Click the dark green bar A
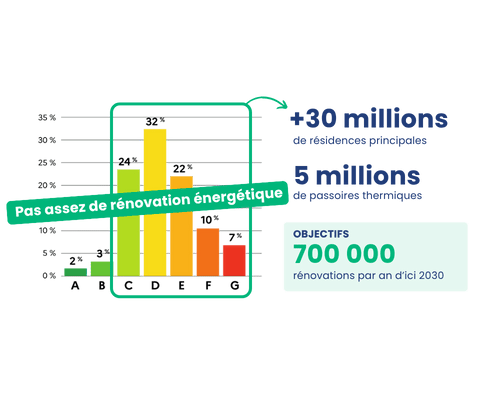The image size is (482, 399). (x=76, y=272)
